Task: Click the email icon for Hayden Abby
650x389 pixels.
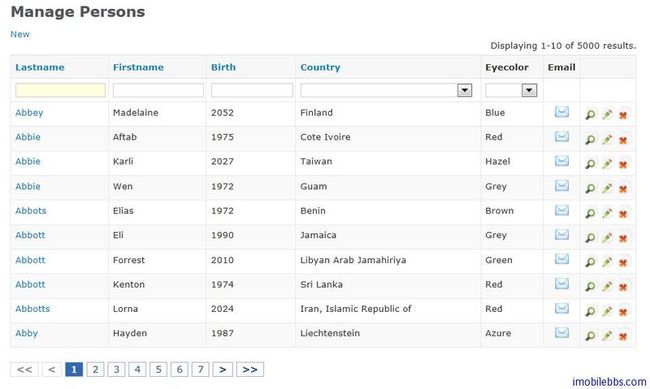Action: tap(562, 333)
